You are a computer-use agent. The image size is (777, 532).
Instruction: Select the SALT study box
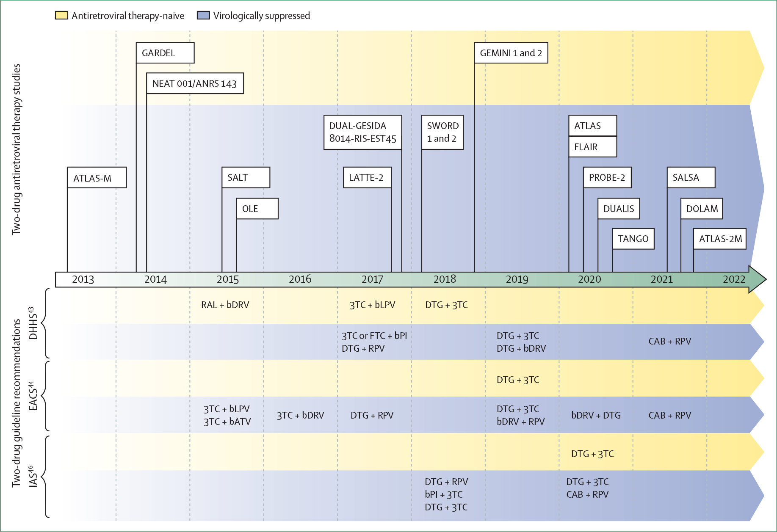pyautogui.click(x=246, y=177)
